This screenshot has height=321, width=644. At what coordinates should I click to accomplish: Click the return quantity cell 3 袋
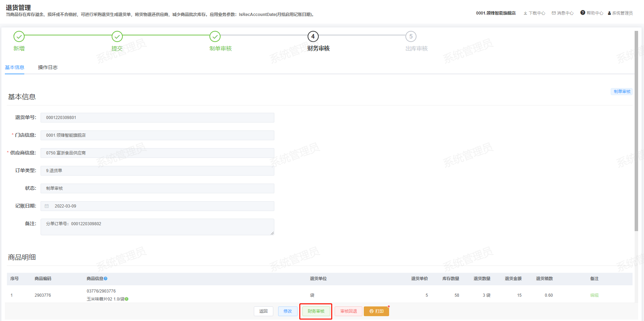point(487,295)
